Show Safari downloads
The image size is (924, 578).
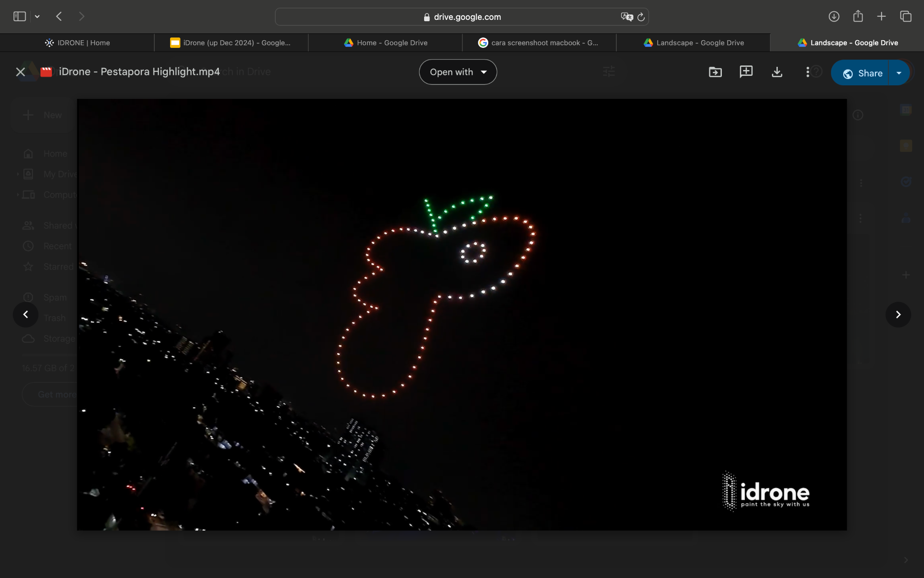click(834, 17)
